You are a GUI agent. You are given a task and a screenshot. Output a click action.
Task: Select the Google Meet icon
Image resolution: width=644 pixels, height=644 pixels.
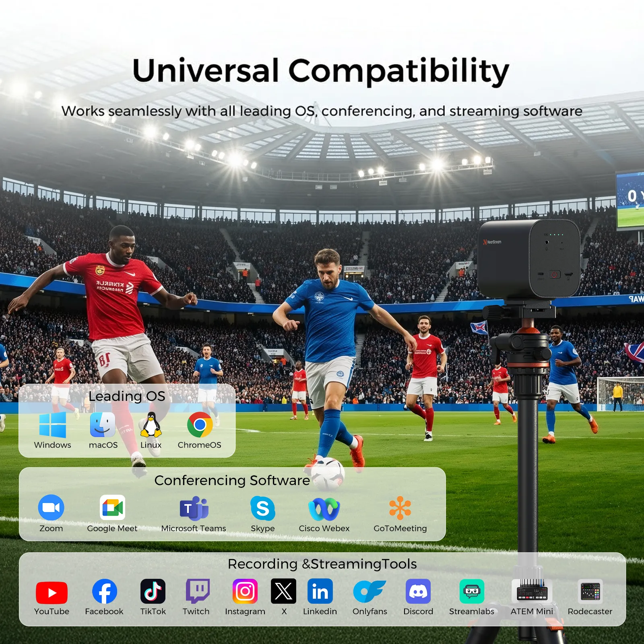tap(112, 508)
